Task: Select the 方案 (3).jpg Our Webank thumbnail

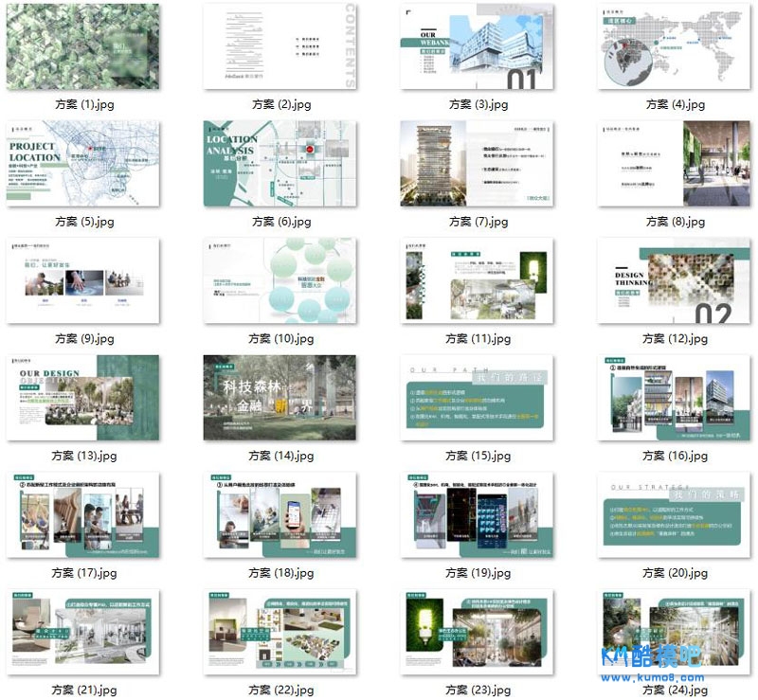Action: tap(478, 46)
